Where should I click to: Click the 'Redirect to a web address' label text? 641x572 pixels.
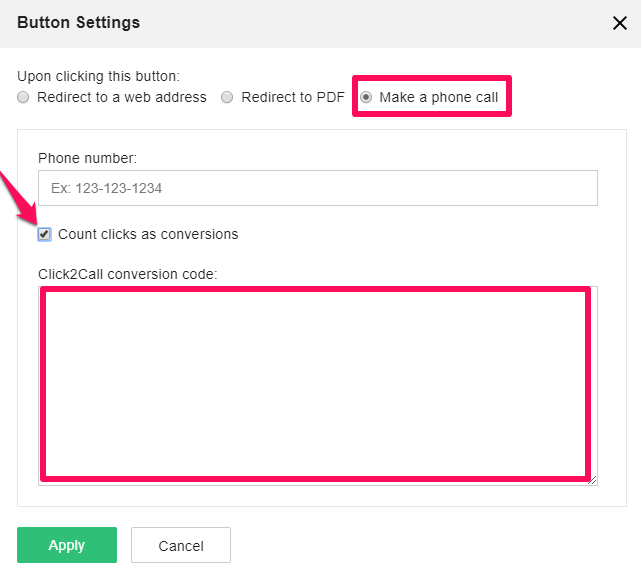121,98
